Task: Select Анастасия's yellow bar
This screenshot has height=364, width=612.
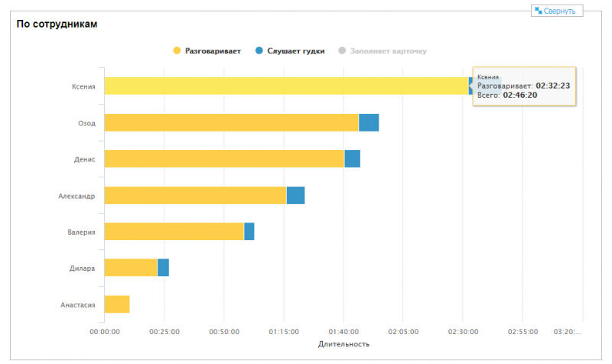Action: pos(117,304)
